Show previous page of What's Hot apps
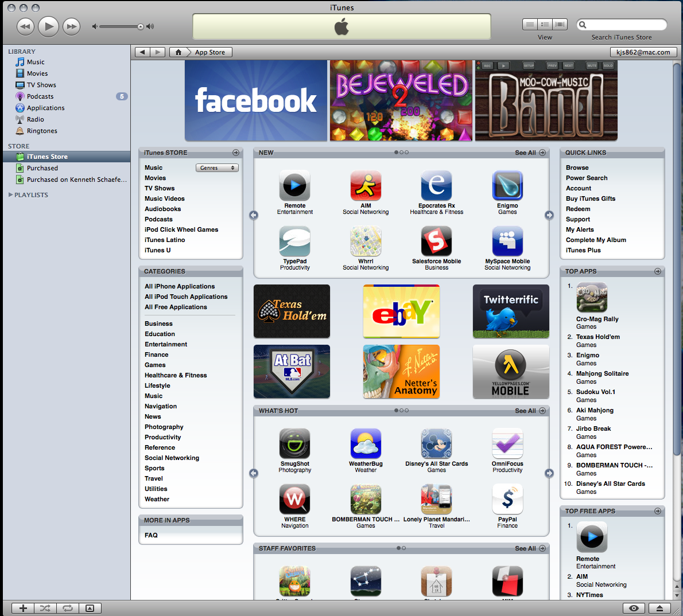The image size is (683, 616). coord(254,473)
